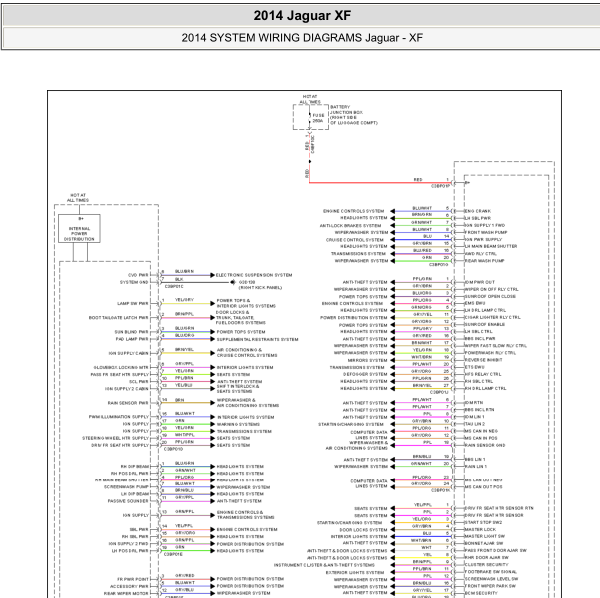This screenshot has height=598, width=600.
Task: Click the 'CVD PWR' pin label
Action: [138, 275]
